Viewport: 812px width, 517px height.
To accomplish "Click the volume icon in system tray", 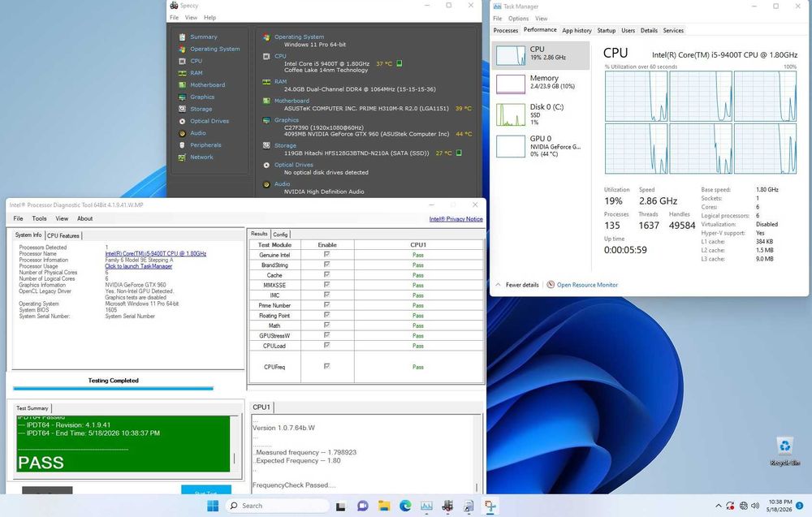I will [x=755, y=506].
